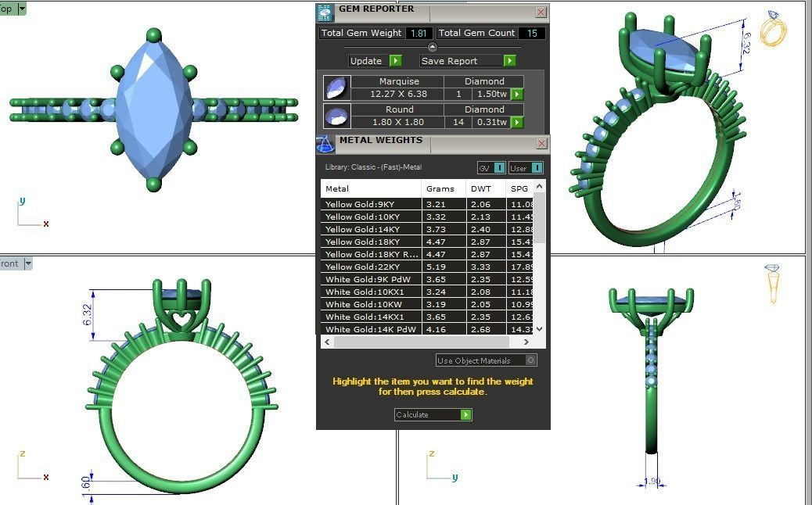This screenshot has width=812, height=505.
Task: Select White Gold:10KW row
Action: [426, 304]
